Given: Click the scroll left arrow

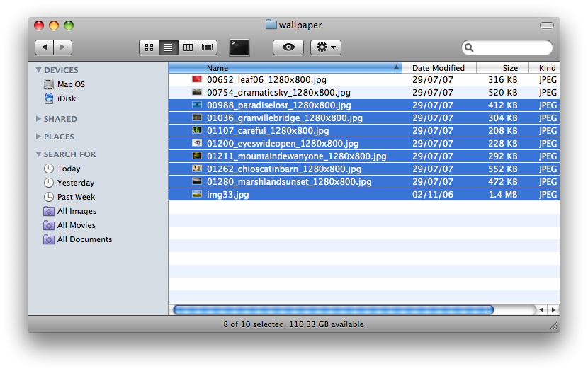Looking at the screenshot, I should tap(541, 310).
